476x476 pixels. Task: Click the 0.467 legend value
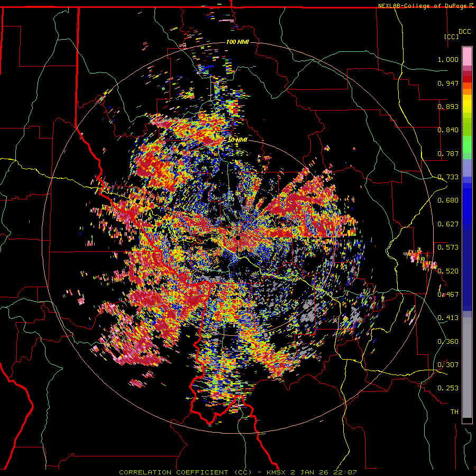click(x=448, y=294)
